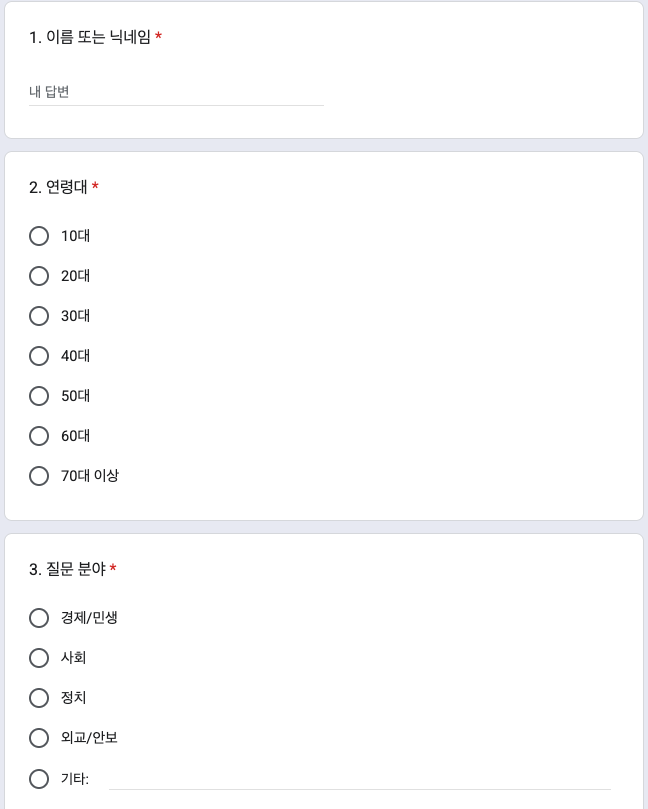Click the name or nickname answer field

(176, 92)
